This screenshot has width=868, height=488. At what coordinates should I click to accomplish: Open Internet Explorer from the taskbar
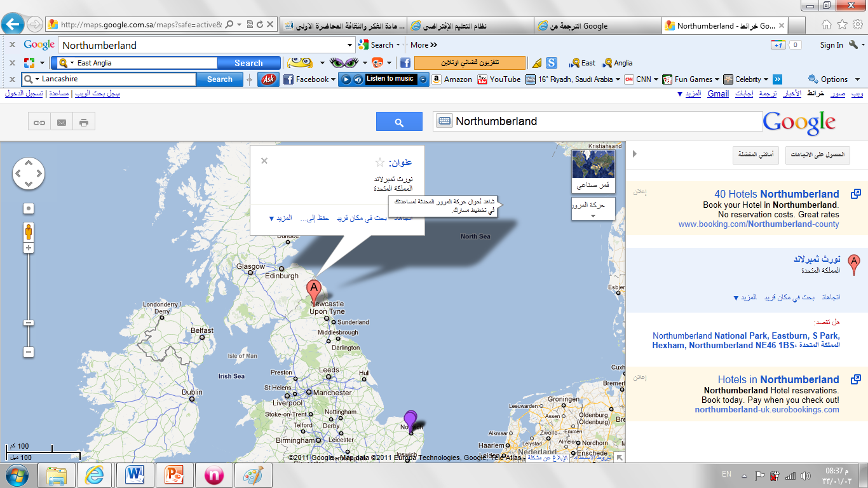tap(95, 475)
